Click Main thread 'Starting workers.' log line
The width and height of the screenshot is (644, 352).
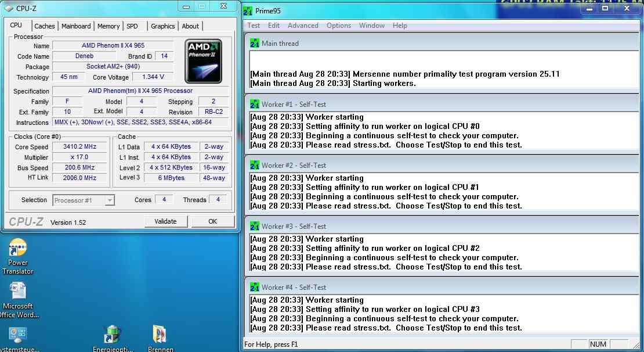point(333,83)
